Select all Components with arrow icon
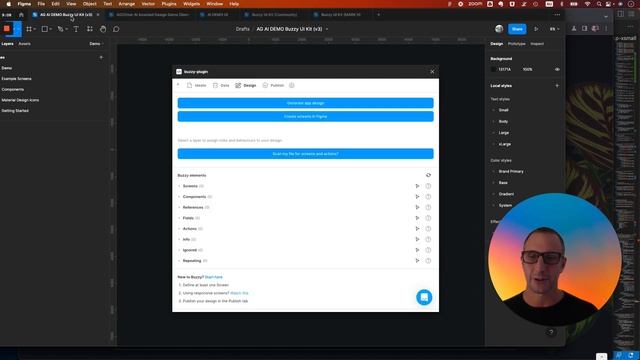The width and height of the screenshot is (640, 360). (417, 197)
